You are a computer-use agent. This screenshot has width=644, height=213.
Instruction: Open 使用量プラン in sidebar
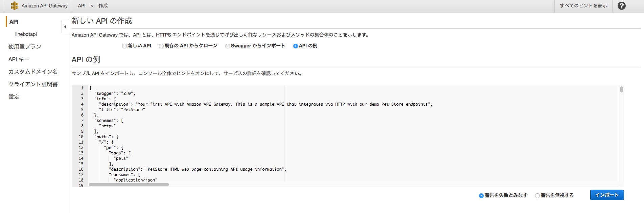[25, 47]
